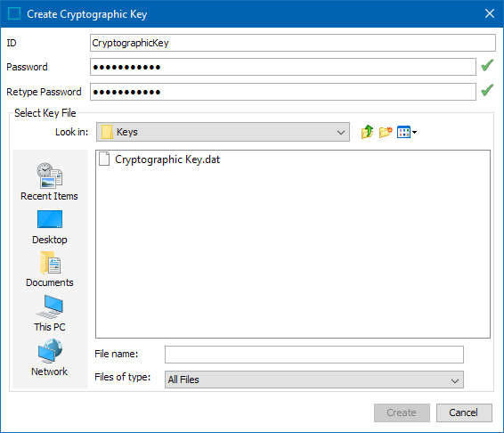The width and height of the screenshot is (504, 433).
Task: Open the Documents location
Action: (50, 270)
